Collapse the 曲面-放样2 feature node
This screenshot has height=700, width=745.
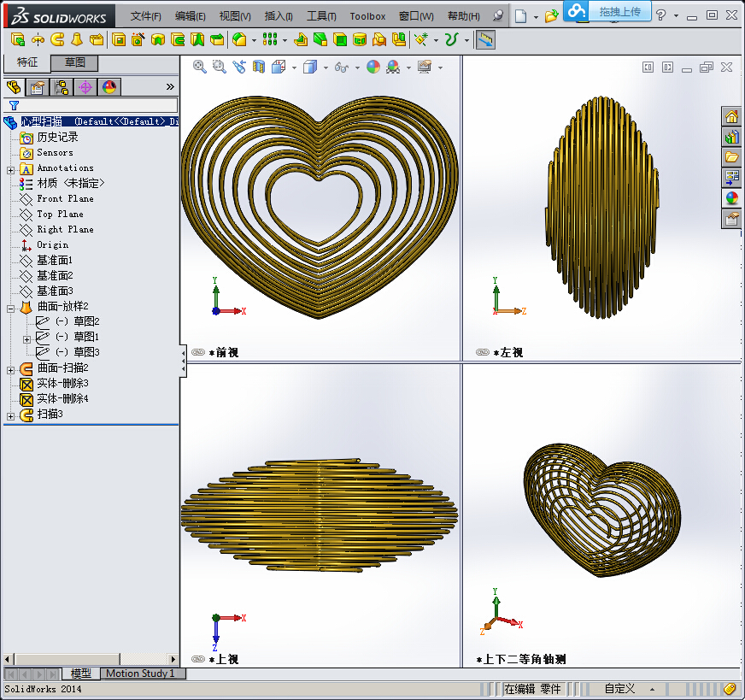[x=10, y=309]
